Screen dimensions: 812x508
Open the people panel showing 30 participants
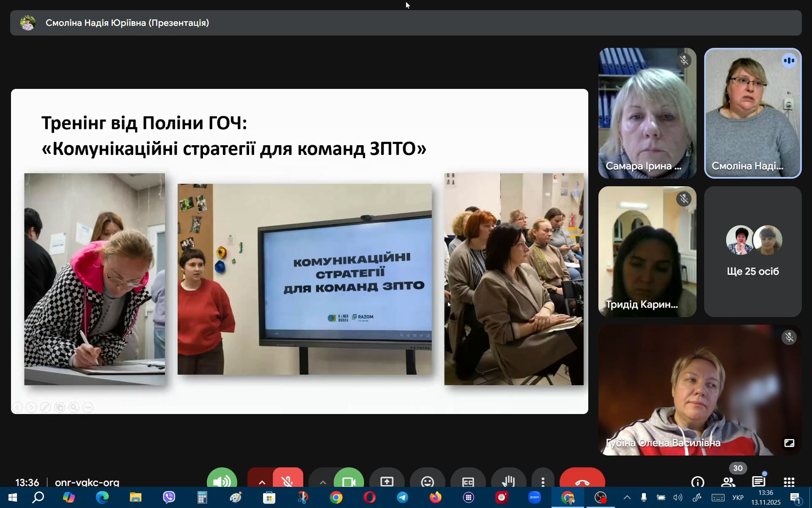click(728, 481)
